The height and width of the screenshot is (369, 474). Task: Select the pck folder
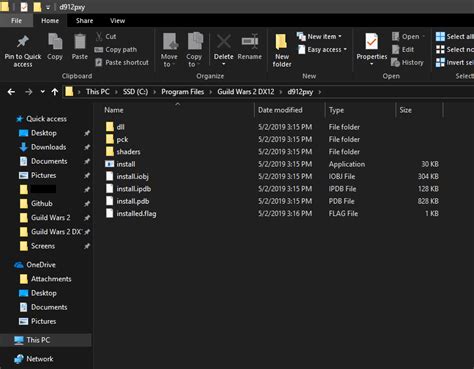coord(122,139)
